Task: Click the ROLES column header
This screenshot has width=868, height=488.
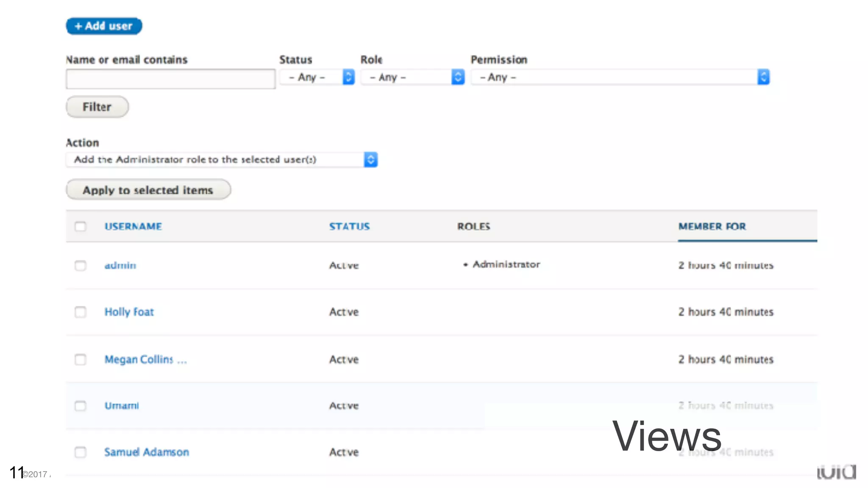Action: point(473,227)
